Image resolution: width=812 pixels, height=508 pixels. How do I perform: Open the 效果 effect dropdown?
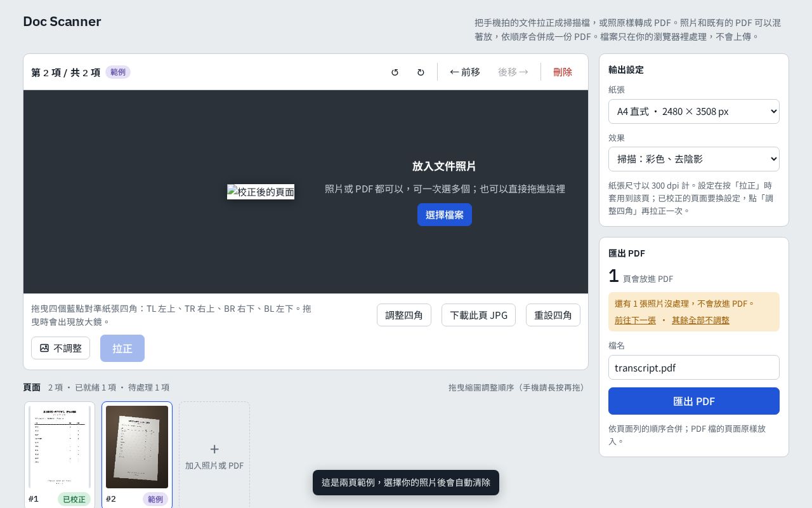pos(694,159)
